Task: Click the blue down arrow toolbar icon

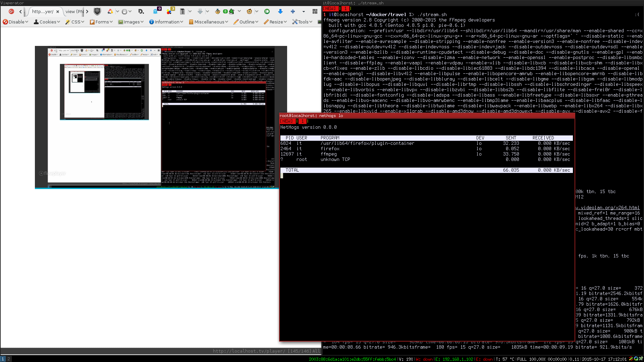Action: click(x=280, y=11)
